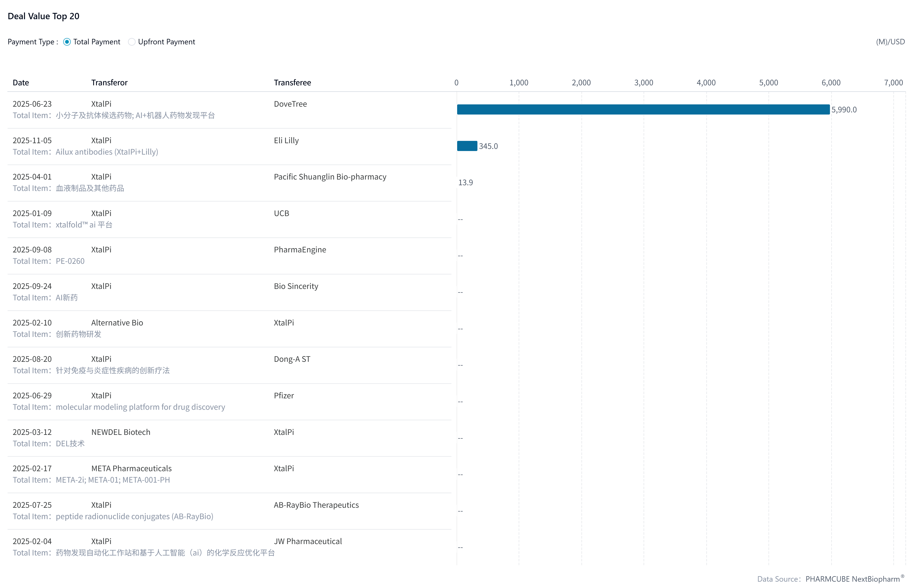The width and height of the screenshot is (913, 588).
Task: Click the Alternative Bio transferor name
Action: click(x=117, y=323)
